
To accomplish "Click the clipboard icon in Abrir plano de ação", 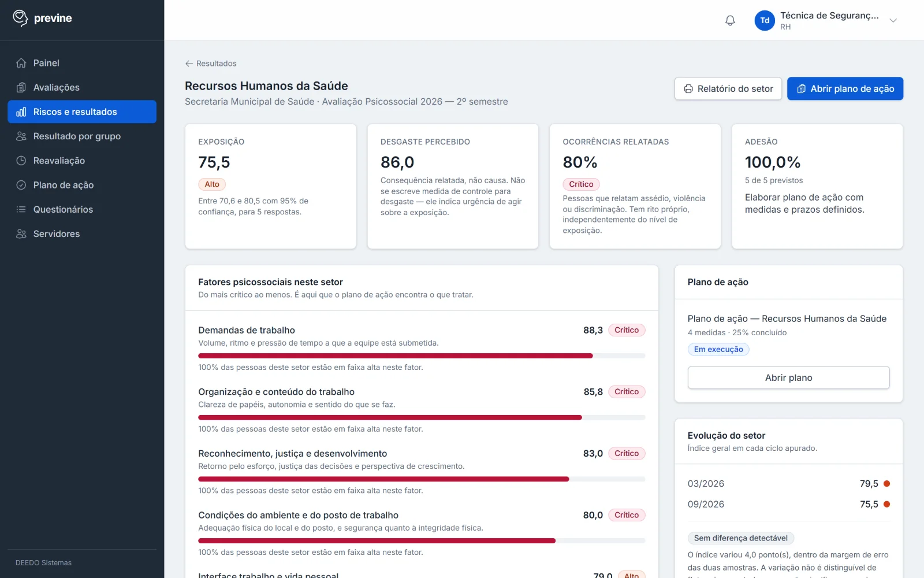I will (x=801, y=89).
